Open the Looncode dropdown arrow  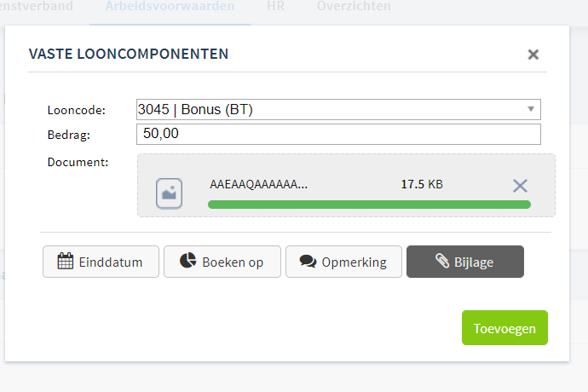[531, 109]
